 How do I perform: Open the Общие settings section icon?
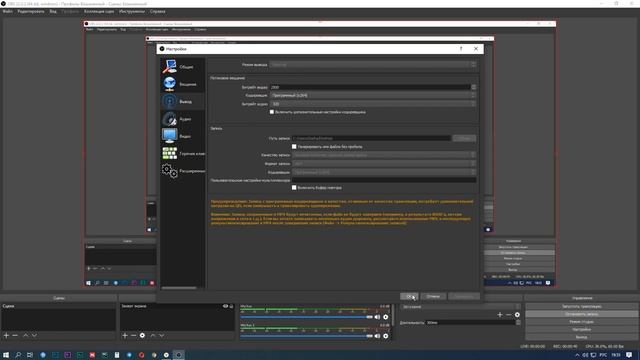(169, 66)
